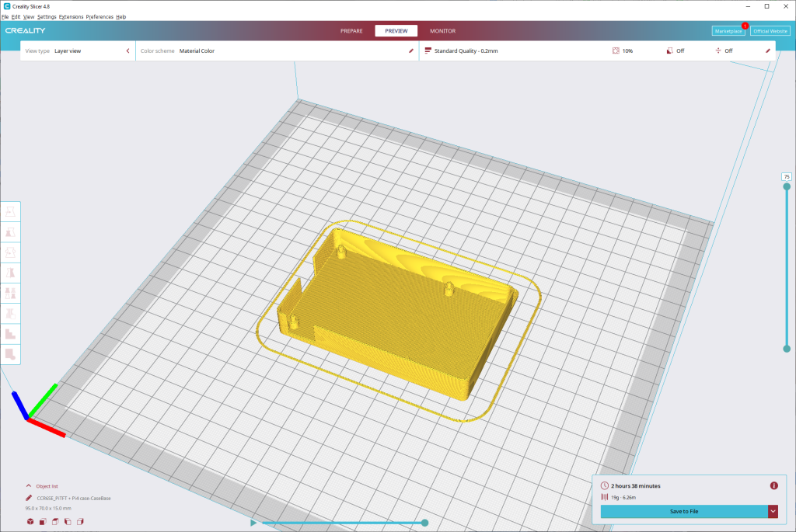Screen dimensions: 796x532
Task: Open the Preferences menu
Action: tap(99, 17)
